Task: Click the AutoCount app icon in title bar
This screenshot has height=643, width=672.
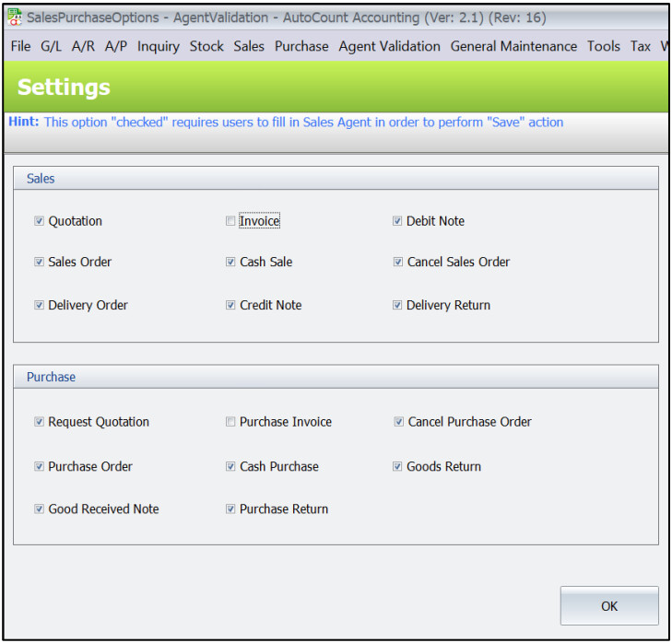Action: point(15,17)
